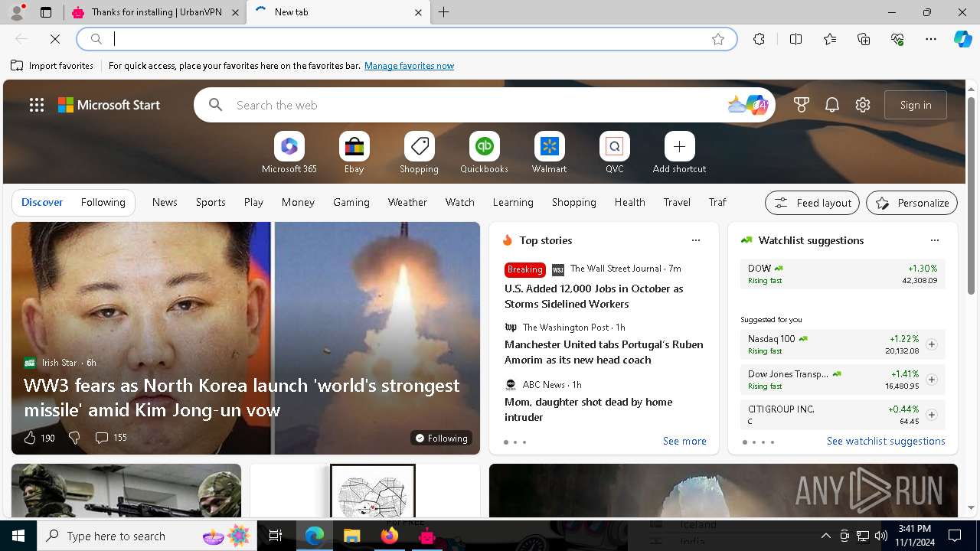This screenshot has height=551, width=980.
Task: Close the New tab tab
Action: [x=418, y=12]
